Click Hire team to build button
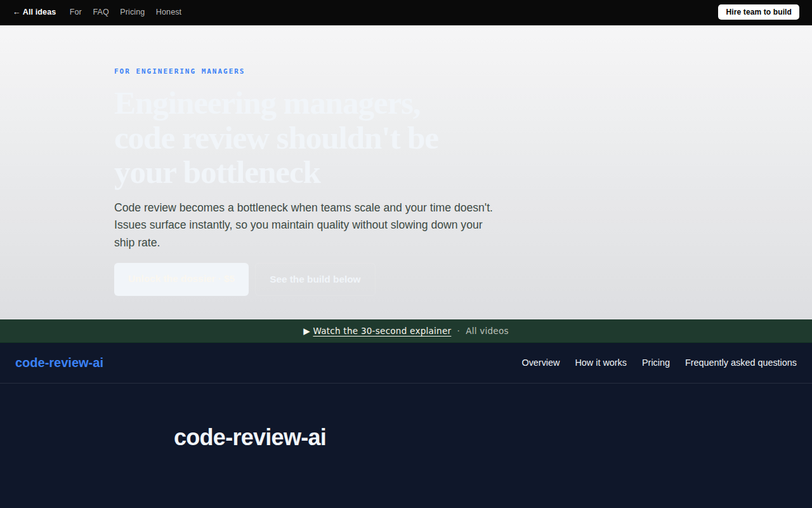Screen dimensions: 812x508 [759, 12]
